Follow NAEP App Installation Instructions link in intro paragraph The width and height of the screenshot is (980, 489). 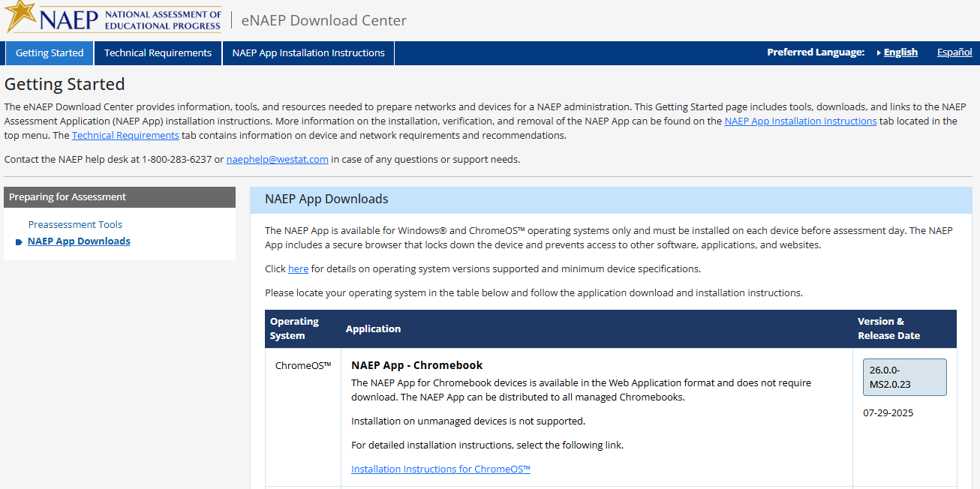click(x=800, y=121)
